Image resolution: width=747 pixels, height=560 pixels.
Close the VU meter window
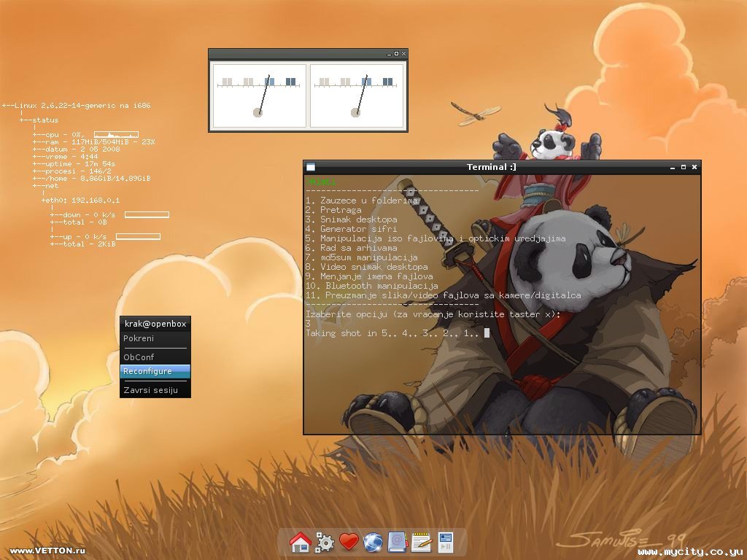point(403,54)
